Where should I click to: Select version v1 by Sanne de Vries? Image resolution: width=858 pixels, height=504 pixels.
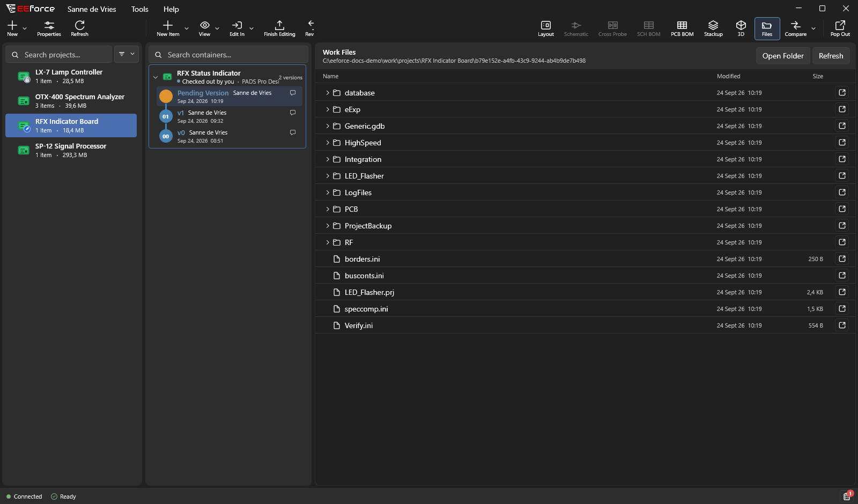pos(230,116)
